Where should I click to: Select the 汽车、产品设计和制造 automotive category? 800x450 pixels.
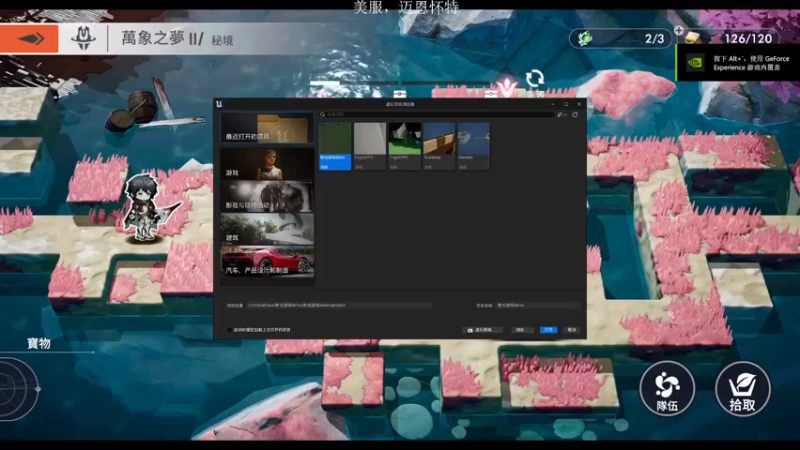pyautogui.click(x=267, y=261)
